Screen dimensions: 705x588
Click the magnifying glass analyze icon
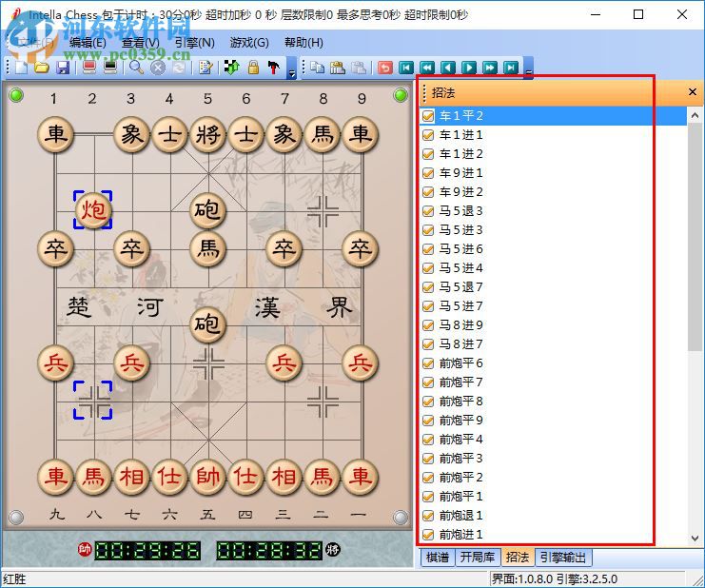point(137,68)
